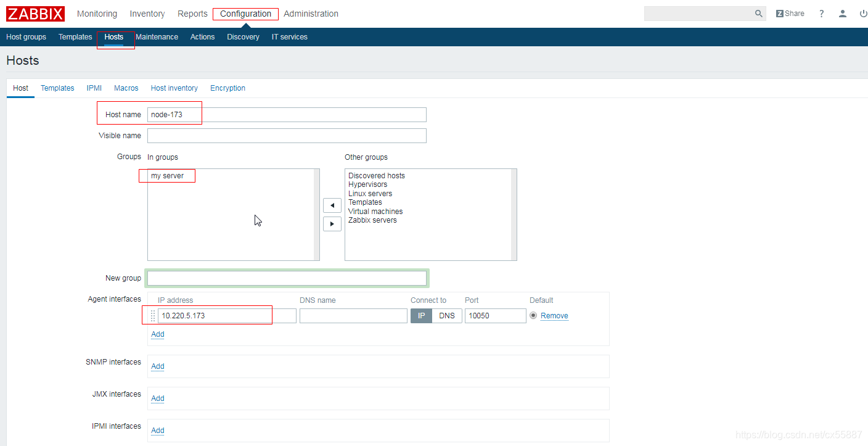This screenshot has width=868, height=446.
Task: Switch to the Macros tab
Action: [126, 88]
